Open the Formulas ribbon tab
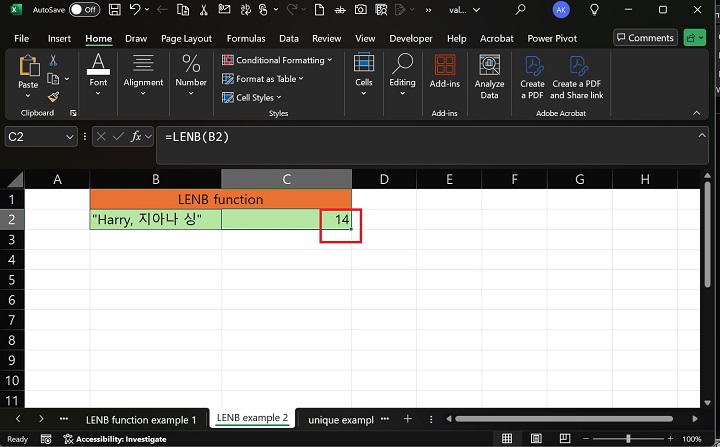This screenshot has width=720, height=447. tap(246, 39)
